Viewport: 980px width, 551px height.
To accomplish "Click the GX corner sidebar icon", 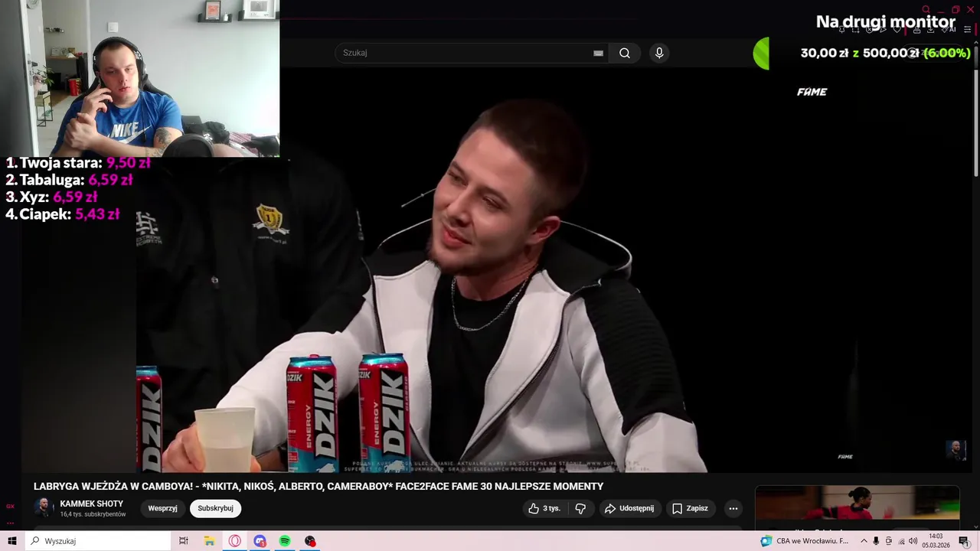I will click(10, 506).
